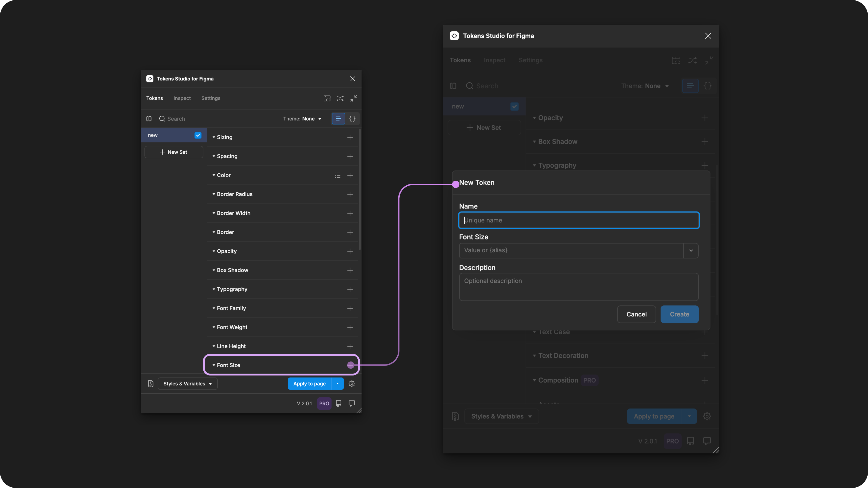Screen dimensions: 868x488
Task: Toggle checkbox for 'new' set in left window
Action: pos(198,135)
